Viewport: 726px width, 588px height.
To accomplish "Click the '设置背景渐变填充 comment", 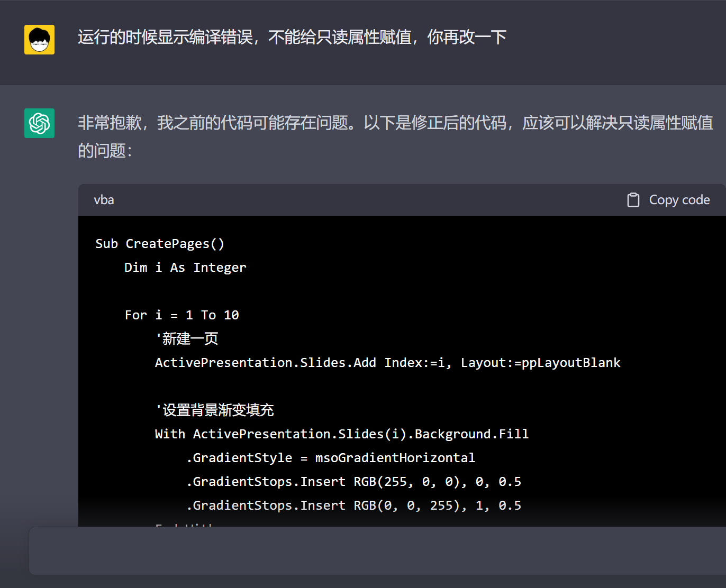I will (x=214, y=410).
